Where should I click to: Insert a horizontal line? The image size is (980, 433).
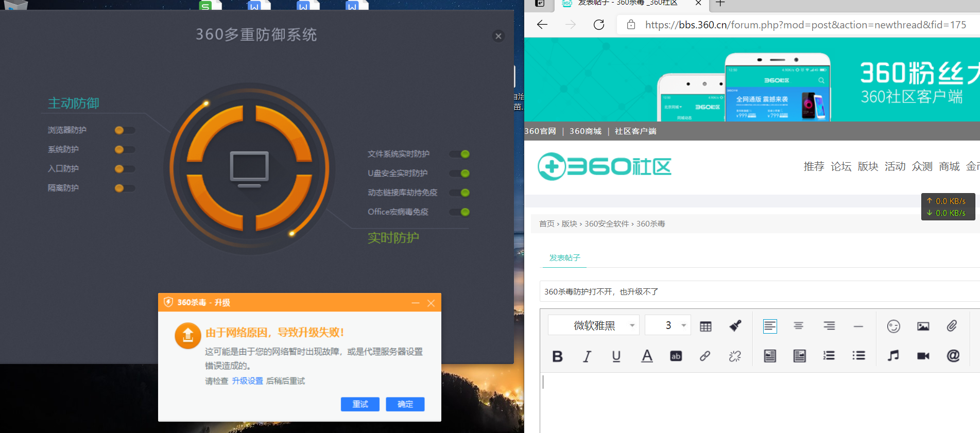pos(858,326)
